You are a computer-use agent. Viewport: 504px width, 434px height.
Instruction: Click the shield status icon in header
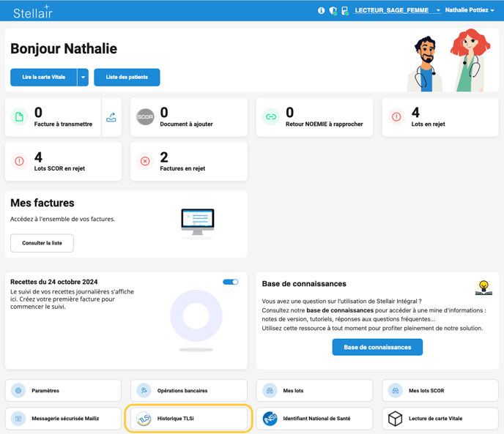(x=333, y=11)
